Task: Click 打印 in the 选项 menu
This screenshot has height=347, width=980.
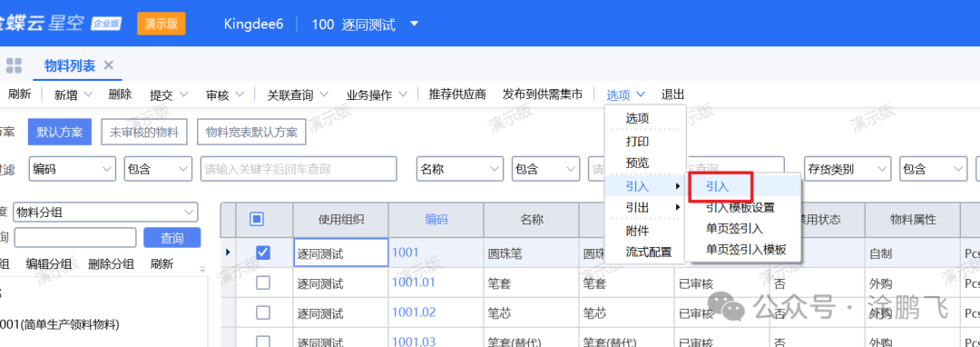Action: pos(638,142)
